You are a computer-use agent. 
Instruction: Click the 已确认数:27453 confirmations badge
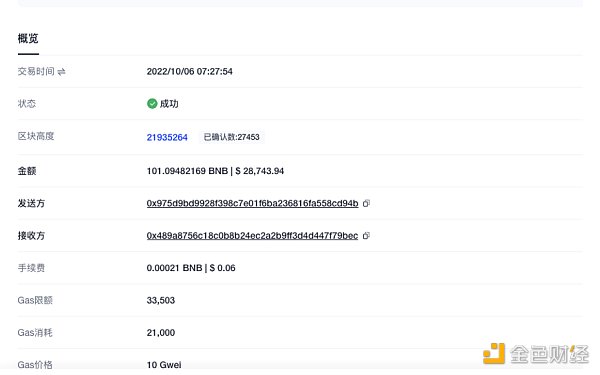pos(231,137)
